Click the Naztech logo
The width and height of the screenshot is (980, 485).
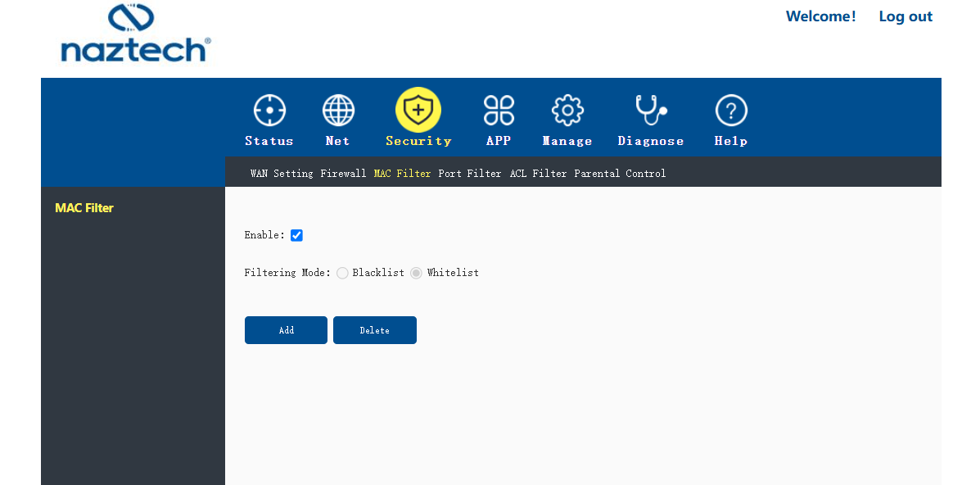(x=136, y=33)
